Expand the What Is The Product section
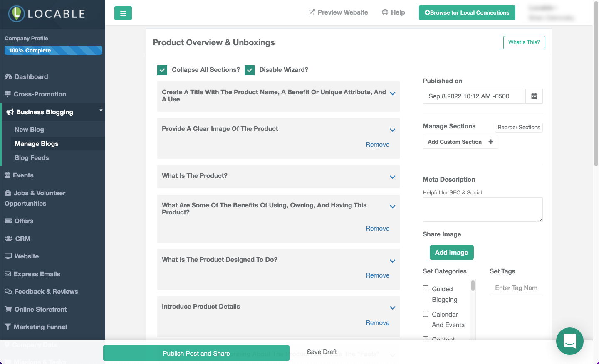599x364 pixels. click(x=392, y=177)
